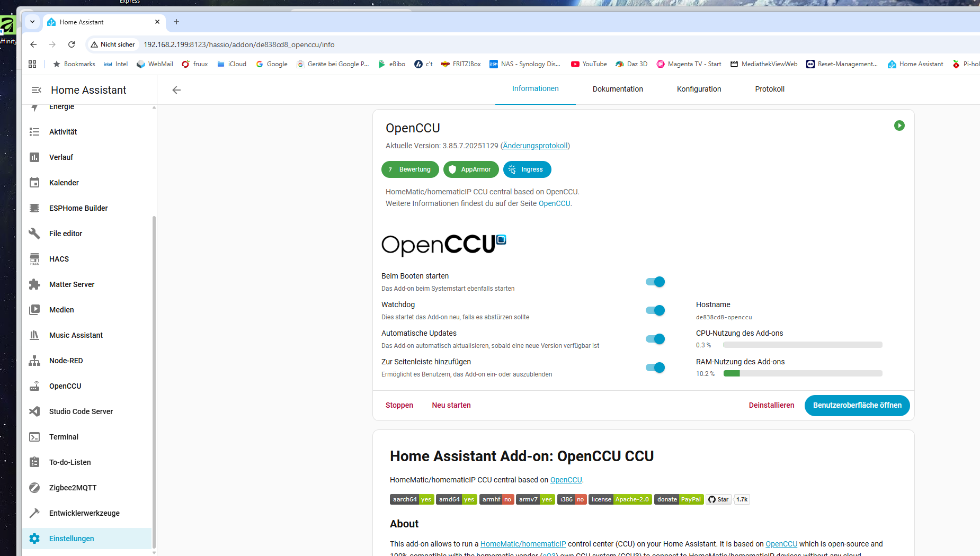Open the ESPHome Builder sidebar icon
The width and height of the screenshot is (980, 556).
34,208
